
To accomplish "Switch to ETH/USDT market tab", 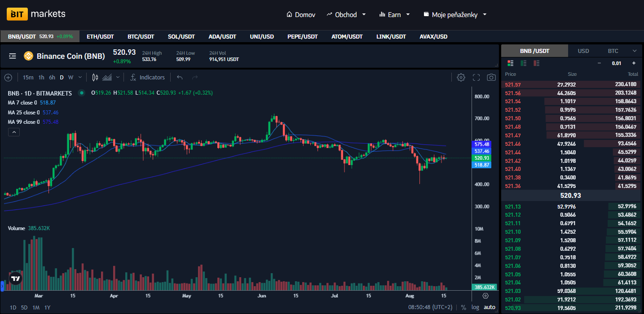I will pyautogui.click(x=100, y=36).
